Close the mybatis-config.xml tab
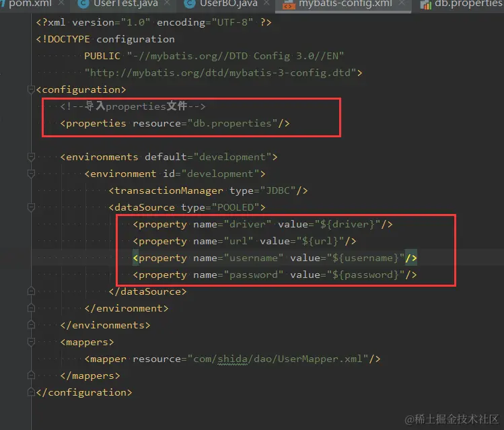 pyautogui.click(x=402, y=3)
